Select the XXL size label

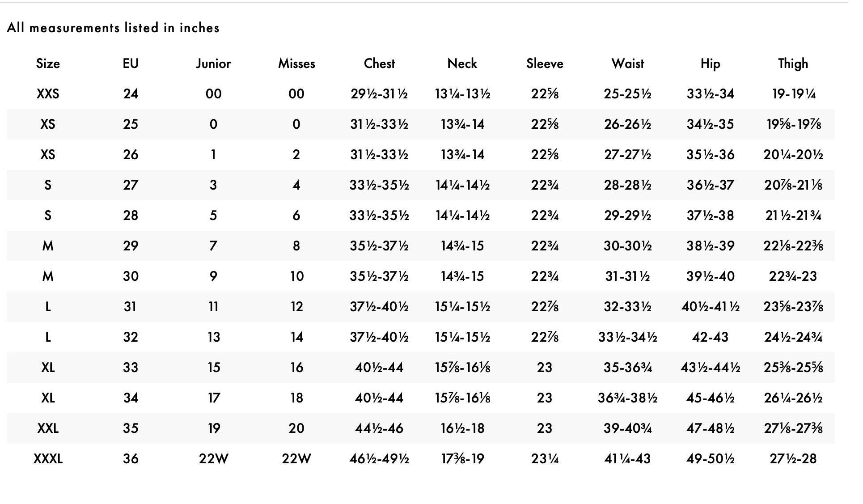coord(48,428)
